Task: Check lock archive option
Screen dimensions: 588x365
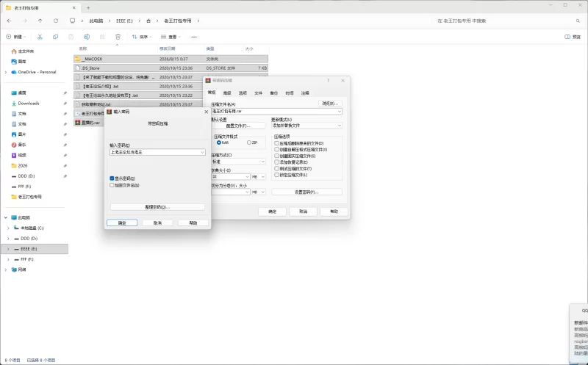Action: (277, 175)
